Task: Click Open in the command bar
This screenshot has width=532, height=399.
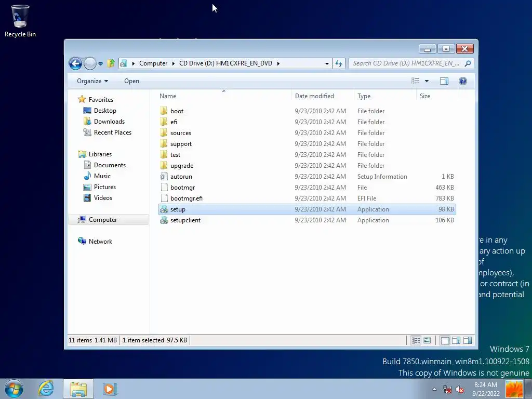Action: 131,81
